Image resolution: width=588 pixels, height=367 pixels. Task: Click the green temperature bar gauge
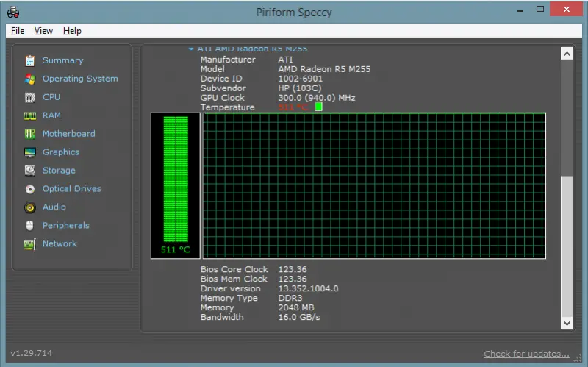pyautogui.click(x=175, y=178)
